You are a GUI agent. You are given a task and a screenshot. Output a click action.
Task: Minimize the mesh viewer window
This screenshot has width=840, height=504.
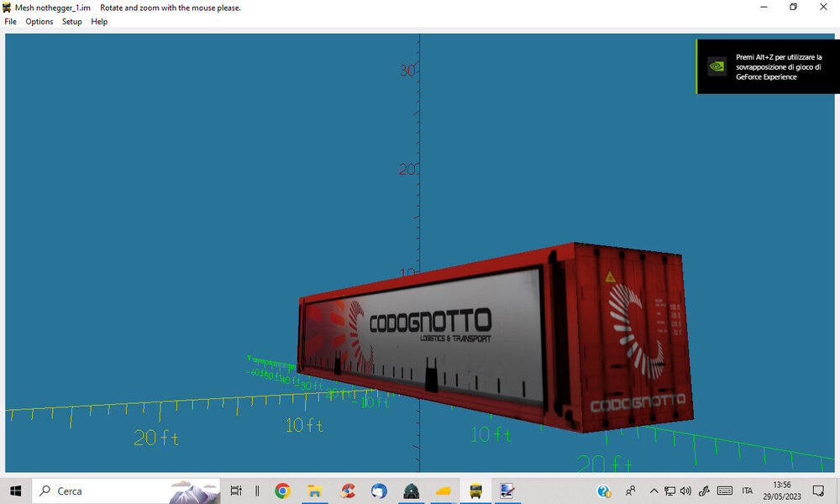[x=764, y=7]
